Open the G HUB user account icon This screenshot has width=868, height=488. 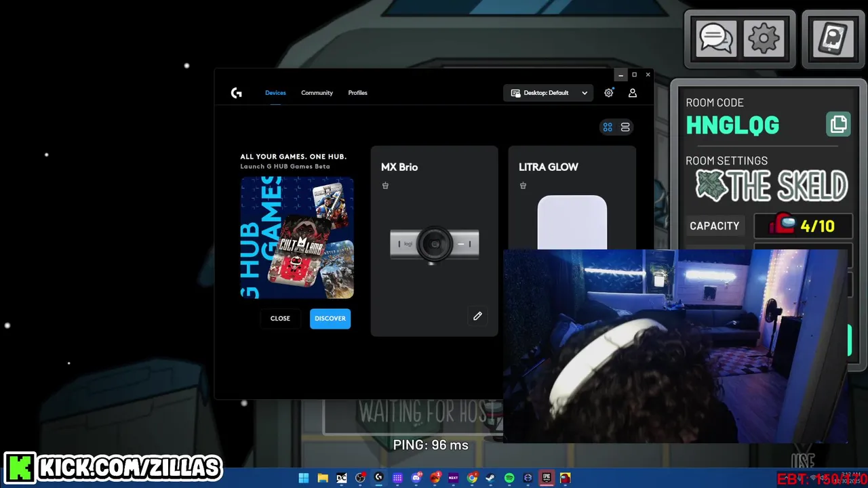coord(632,93)
